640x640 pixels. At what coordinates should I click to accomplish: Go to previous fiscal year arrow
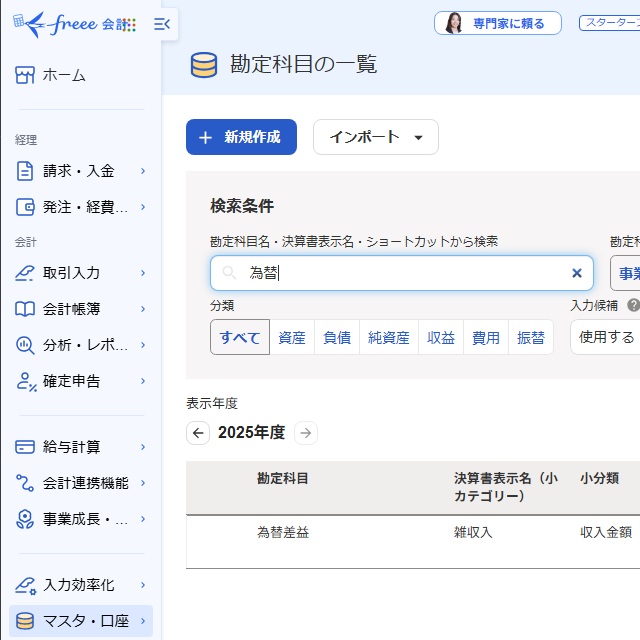click(198, 433)
